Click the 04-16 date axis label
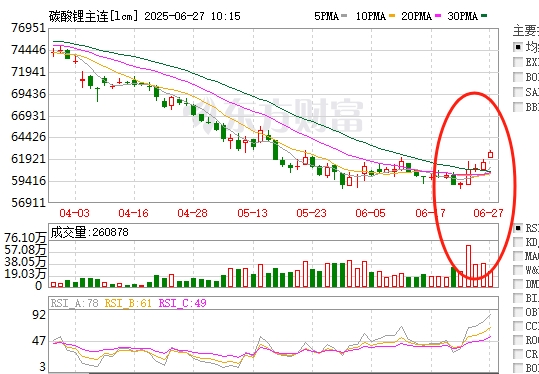 [x=133, y=213]
